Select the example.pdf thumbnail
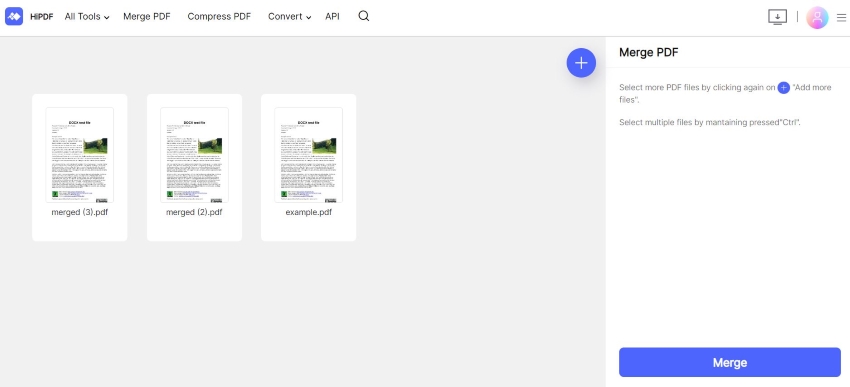The width and height of the screenshot is (850, 387). click(308, 155)
